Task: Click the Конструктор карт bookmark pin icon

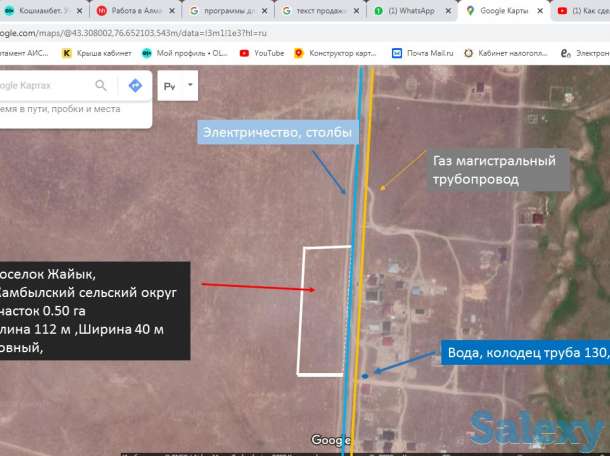Action: click(x=299, y=53)
